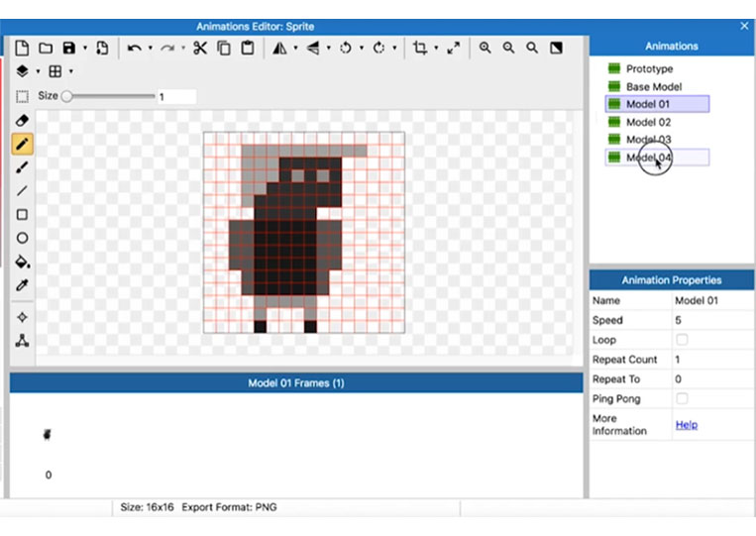Toggle the Ping Pong checkbox
The width and height of the screenshot is (756, 536).
[682, 398]
